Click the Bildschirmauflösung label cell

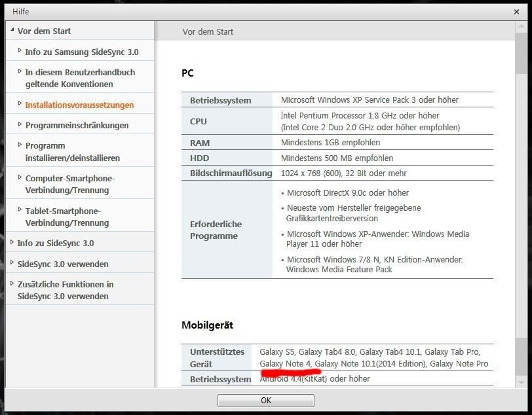click(x=227, y=173)
